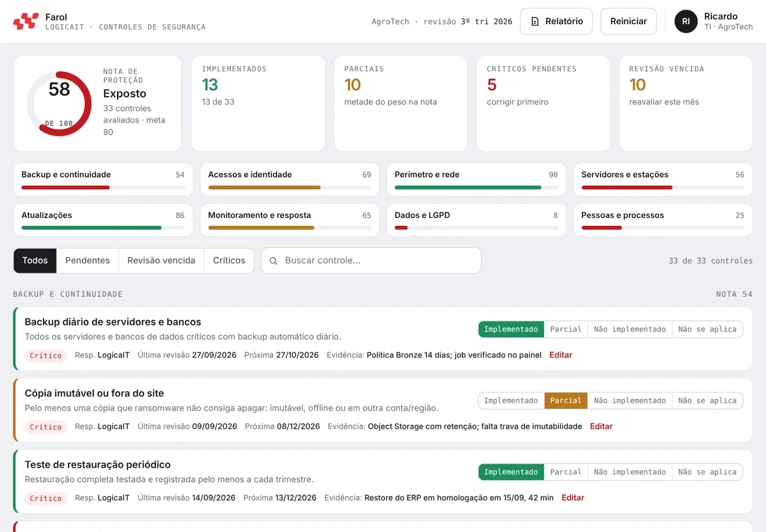Screen dimensions: 766x532
Task: Open Monitoramento e resposta category card
Action: (x=290, y=220)
